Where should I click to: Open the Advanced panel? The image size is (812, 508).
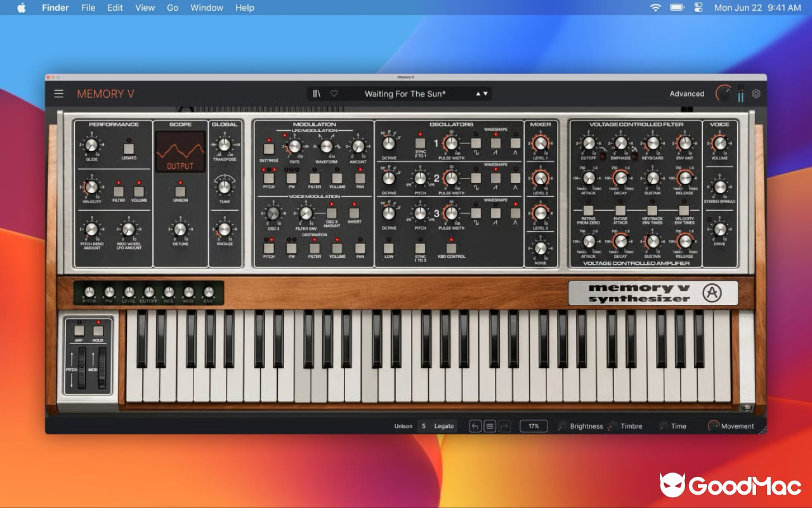pyautogui.click(x=687, y=94)
